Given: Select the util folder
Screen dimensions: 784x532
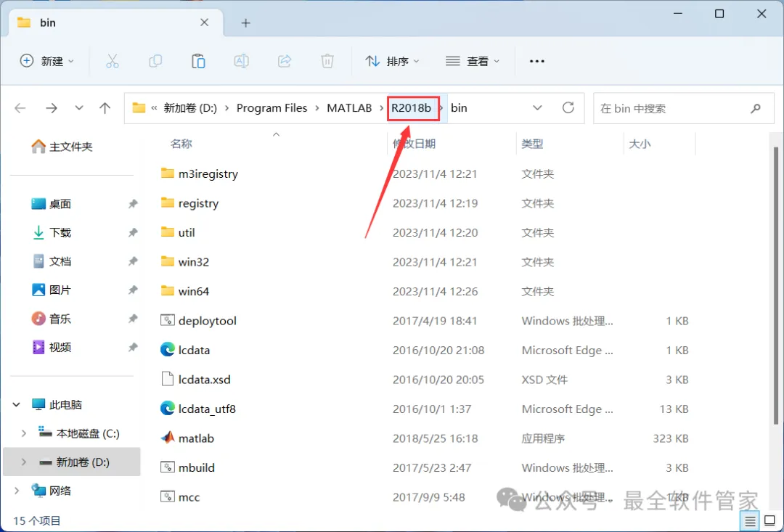Looking at the screenshot, I should click(x=178, y=232).
